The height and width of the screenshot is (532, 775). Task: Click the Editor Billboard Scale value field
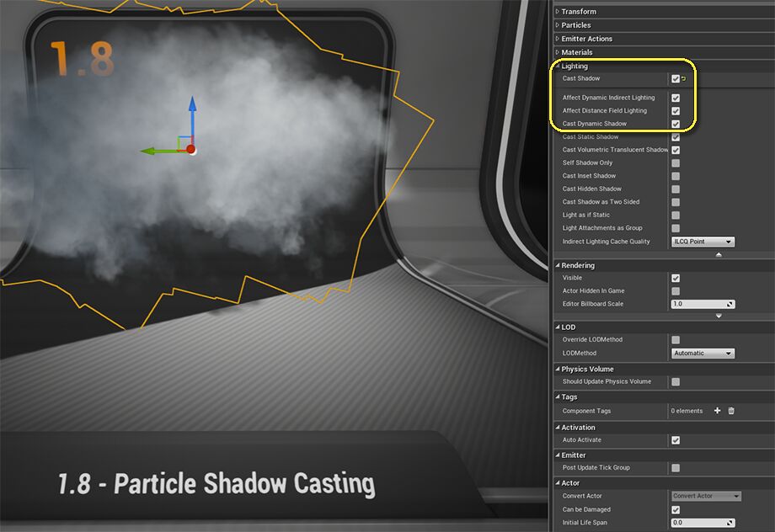click(x=698, y=304)
